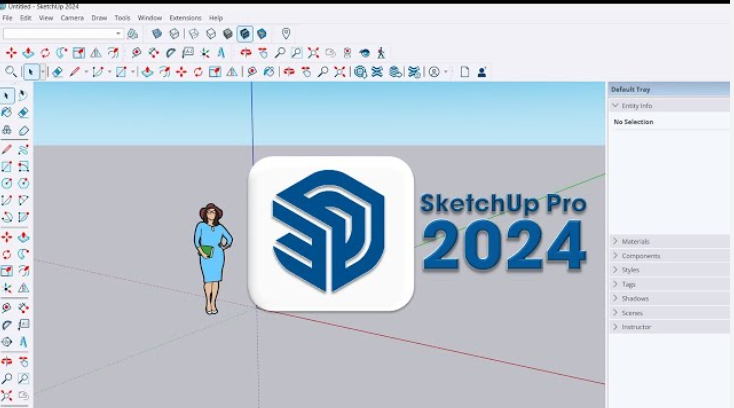Open the Camera menu
Viewport: 734px width, 408px height.
pos(72,18)
